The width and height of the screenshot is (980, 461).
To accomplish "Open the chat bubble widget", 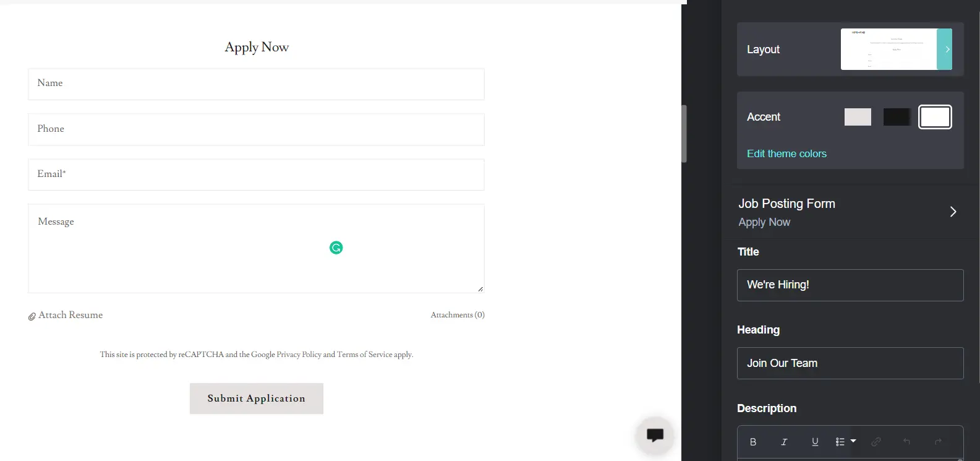I will click(655, 435).
